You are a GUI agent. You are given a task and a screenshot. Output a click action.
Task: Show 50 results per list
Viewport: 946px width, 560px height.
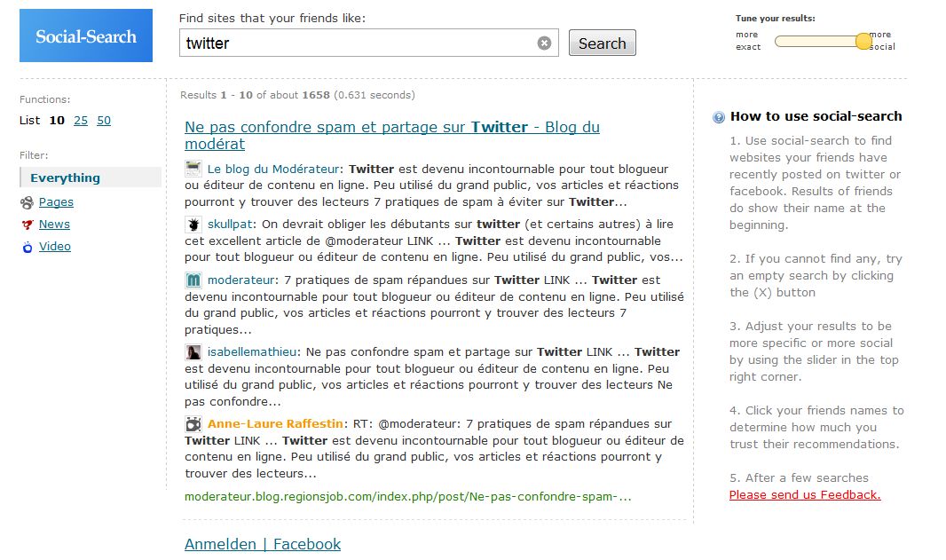coord(104,120)
